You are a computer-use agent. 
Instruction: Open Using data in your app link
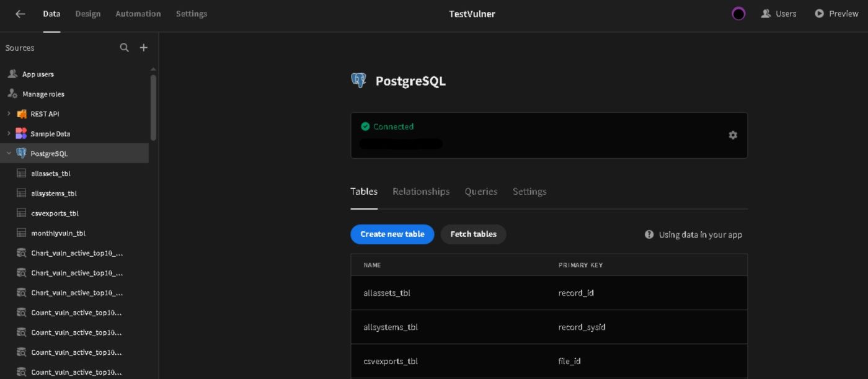(x=700, y=234)
